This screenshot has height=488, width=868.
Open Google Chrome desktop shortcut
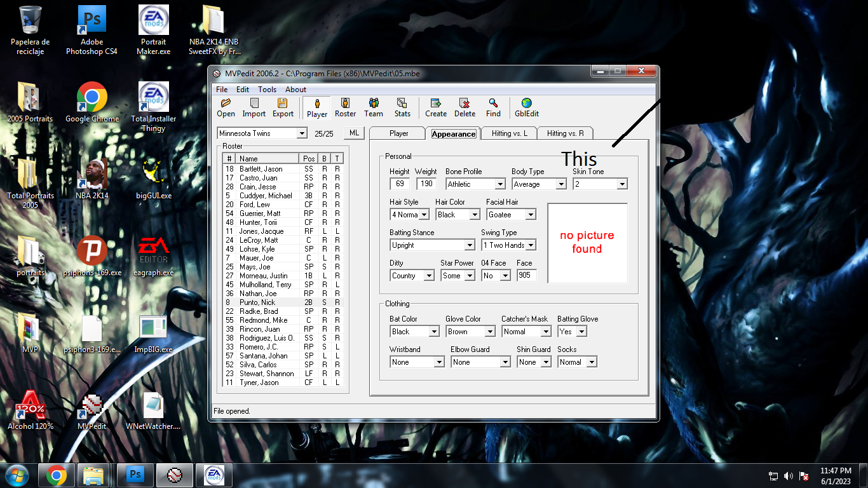pyautogui.click(x=92, y=103)
